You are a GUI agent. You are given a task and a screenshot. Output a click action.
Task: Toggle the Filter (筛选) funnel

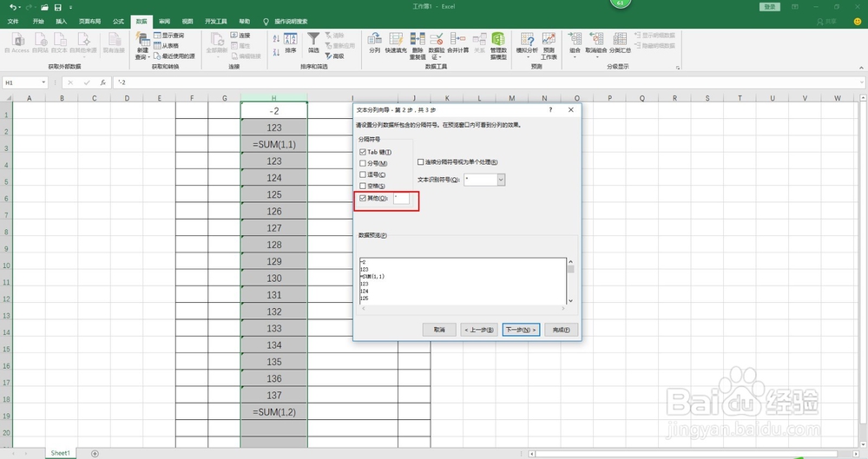pos(314,43)
